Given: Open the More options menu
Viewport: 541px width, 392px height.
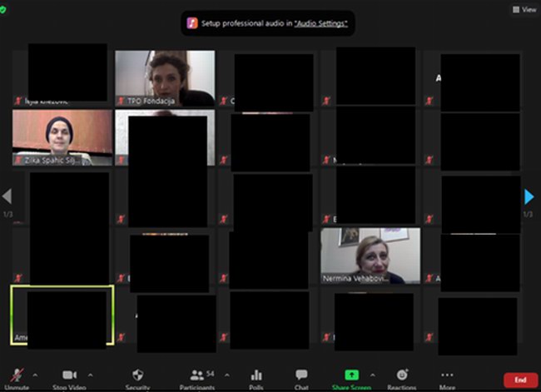Looking at the screenshot, I should pyautogui.click(x=448, y=376).
